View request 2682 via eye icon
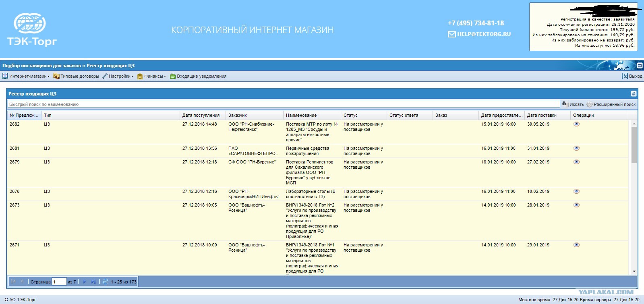The image size is (644, 304). pos(576,124)
